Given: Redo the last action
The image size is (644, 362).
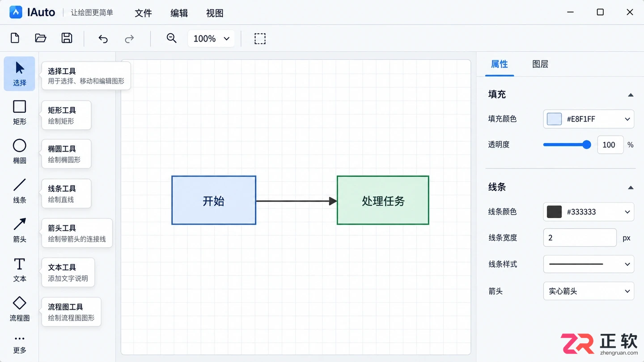Looking at the screenshot, I should pyautogui.click(x=129, y=39).
